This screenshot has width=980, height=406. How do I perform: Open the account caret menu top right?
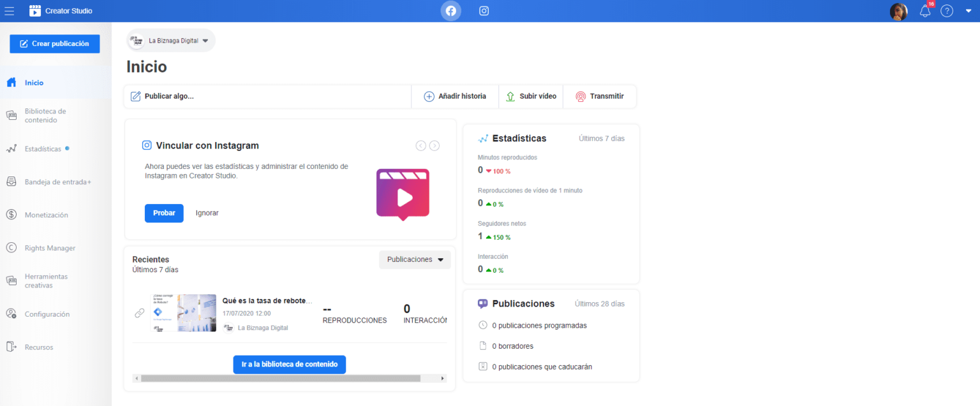pos(969,11)
